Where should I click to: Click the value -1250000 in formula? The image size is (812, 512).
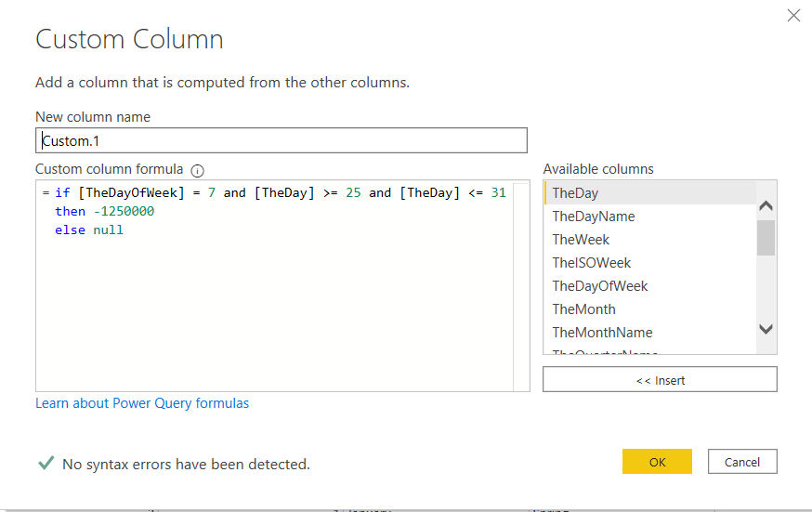[x=124, y=211]
